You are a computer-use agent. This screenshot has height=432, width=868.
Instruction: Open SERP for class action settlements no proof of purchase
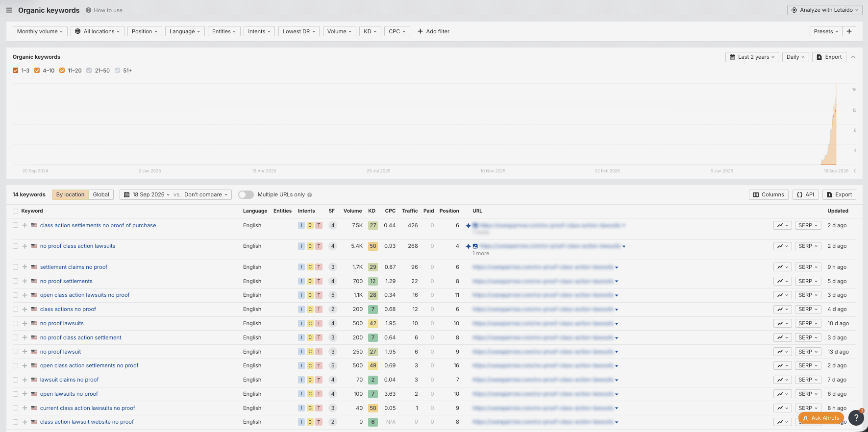pos(808,225)
